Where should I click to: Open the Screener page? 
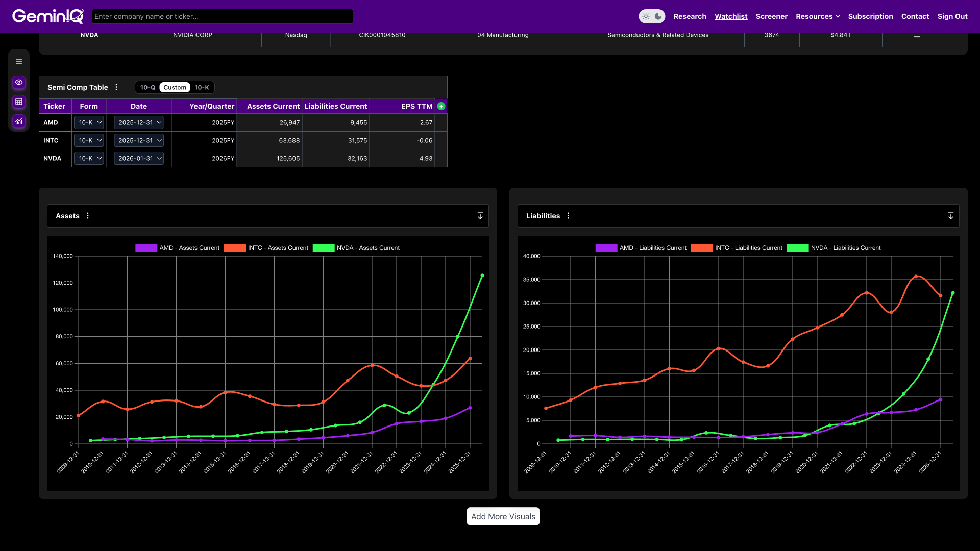pyautogui.click(x=771, y=16)
